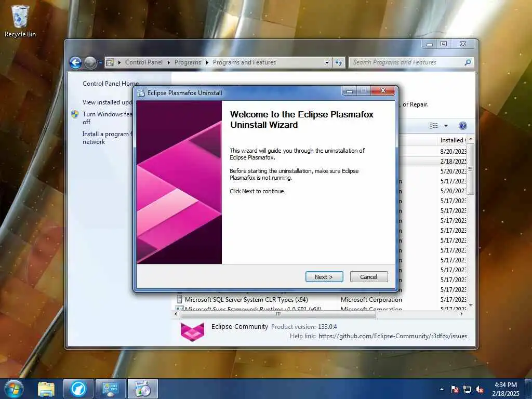Viewport: 532px width, 399px height.
Task: Click scroll-up arrow of program list
Action: pyautogui.click(x=471, y=139)
